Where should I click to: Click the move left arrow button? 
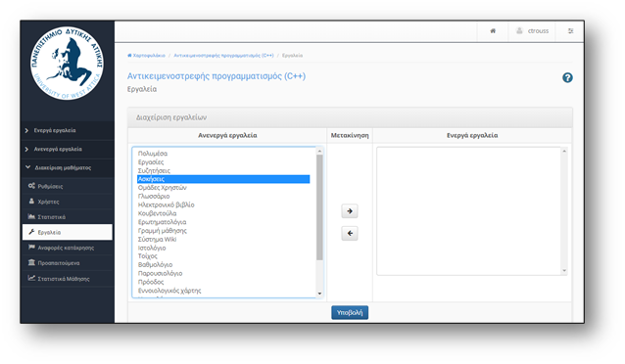(350, 233)
